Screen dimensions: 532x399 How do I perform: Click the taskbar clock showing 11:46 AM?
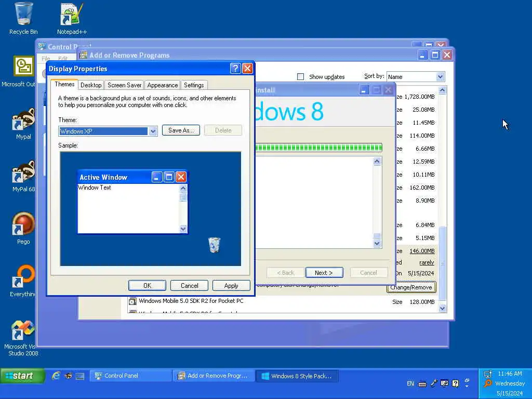point(510,374)
